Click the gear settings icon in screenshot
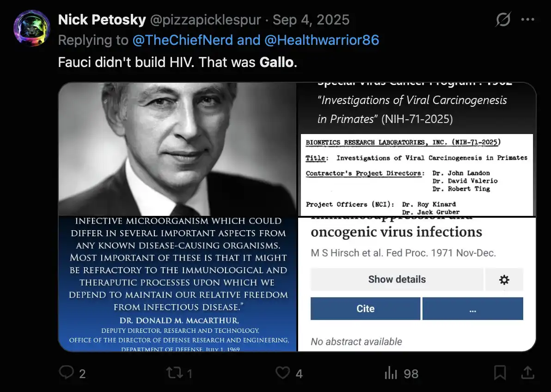Viewport: 551px width, 392px height. 504,280
